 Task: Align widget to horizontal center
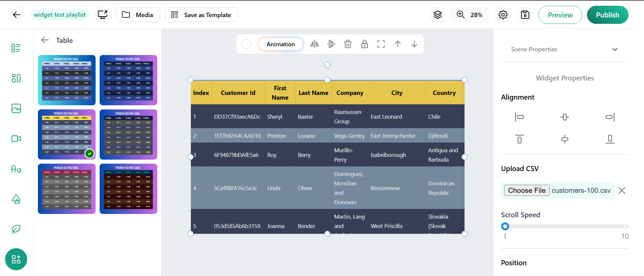coord(565,117)
